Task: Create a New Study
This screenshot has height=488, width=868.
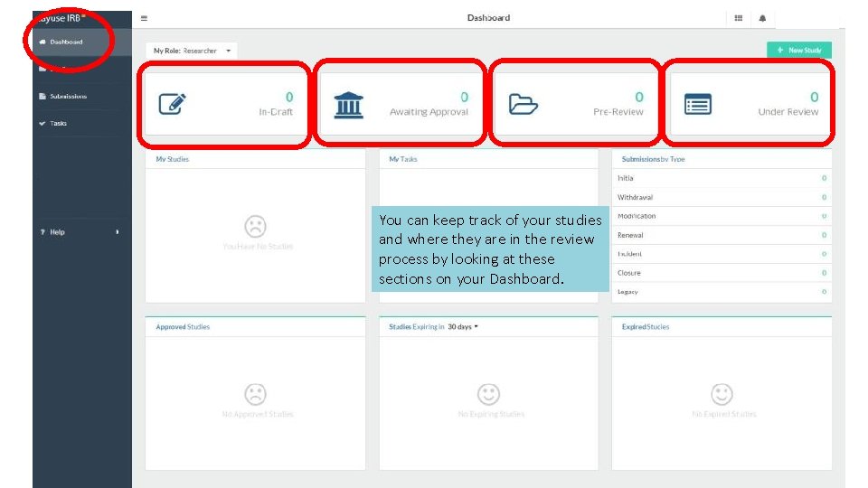Action: (x=798, y=51)
